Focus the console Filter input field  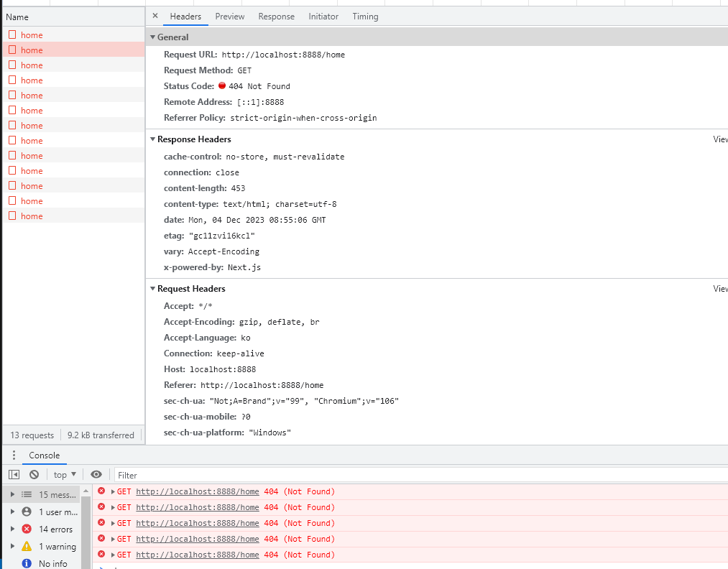[x=420, y=476]
